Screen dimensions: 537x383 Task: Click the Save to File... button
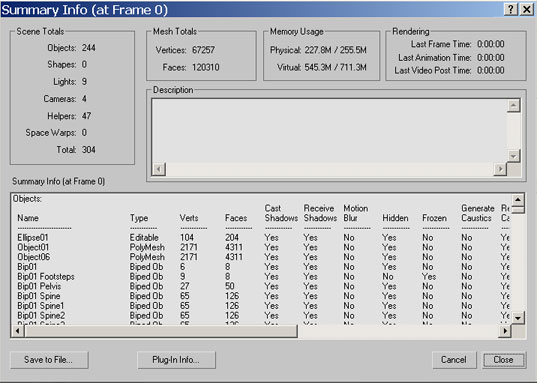tap(49, 360)
